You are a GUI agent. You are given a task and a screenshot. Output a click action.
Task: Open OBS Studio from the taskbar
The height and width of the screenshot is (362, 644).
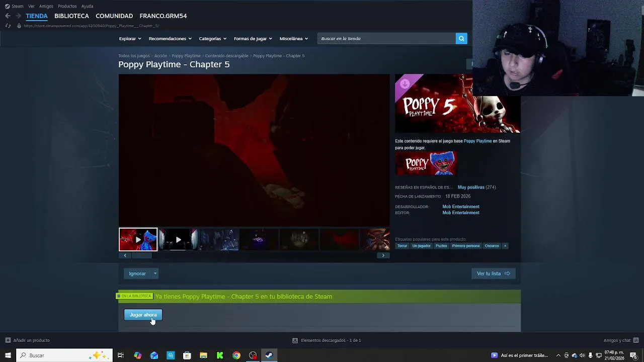(253, 355)
